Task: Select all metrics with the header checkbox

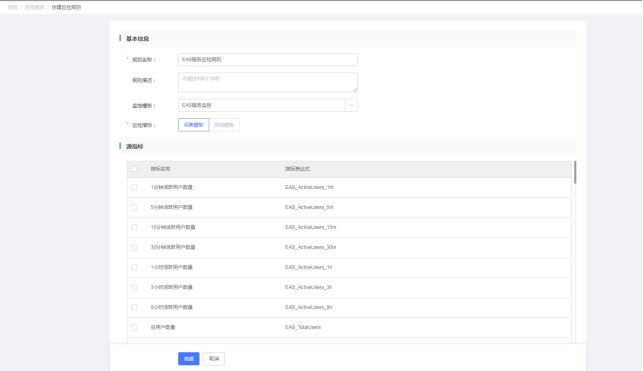Action: pos(134,169)
